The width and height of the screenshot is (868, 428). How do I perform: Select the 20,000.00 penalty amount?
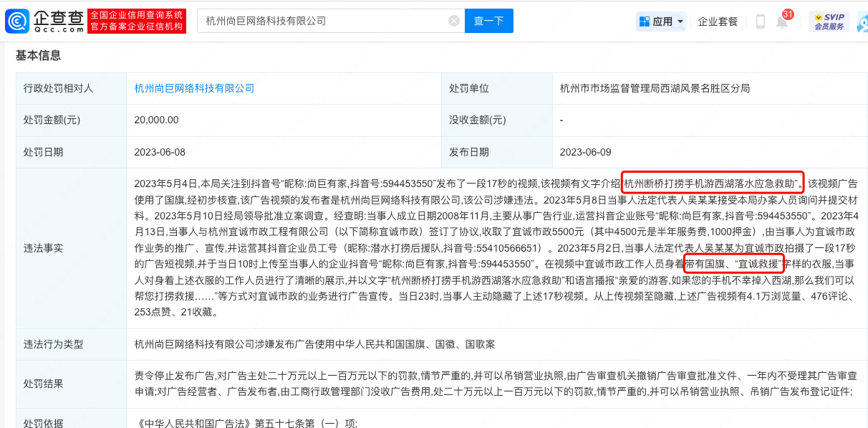pyautogui.click(x=156, y=120)
